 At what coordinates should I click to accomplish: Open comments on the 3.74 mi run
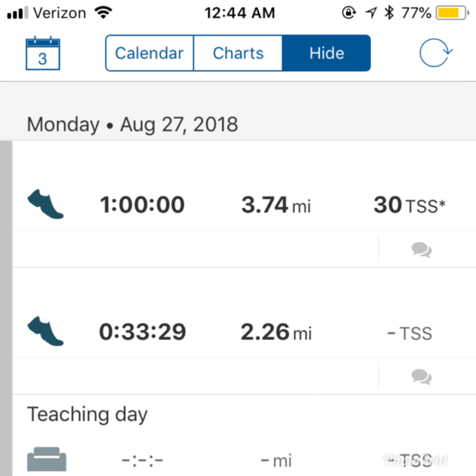[x=421, y=249]
